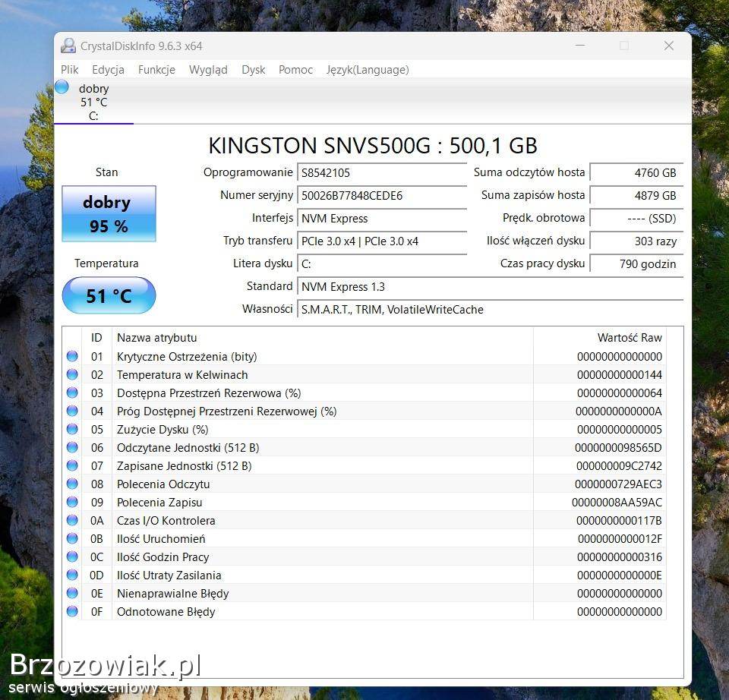Image resolution: width=729 pixels, height=700 pixels.
Task: Select attribute name Krytyczne Ostrzeżenia (bity)
Action: 187,357
